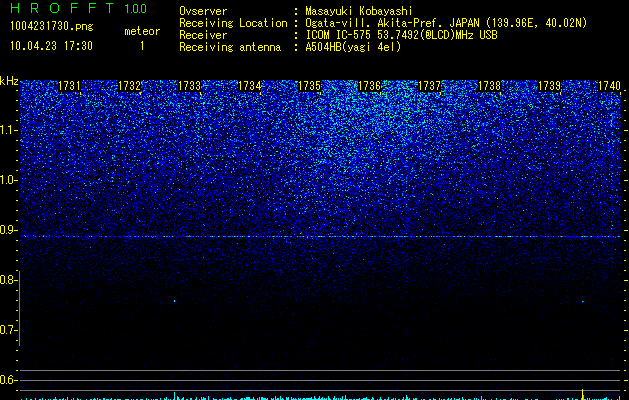629x400 pixels.
Task: Click the date 10.04.23 17:30
Action: pos(51,46)
